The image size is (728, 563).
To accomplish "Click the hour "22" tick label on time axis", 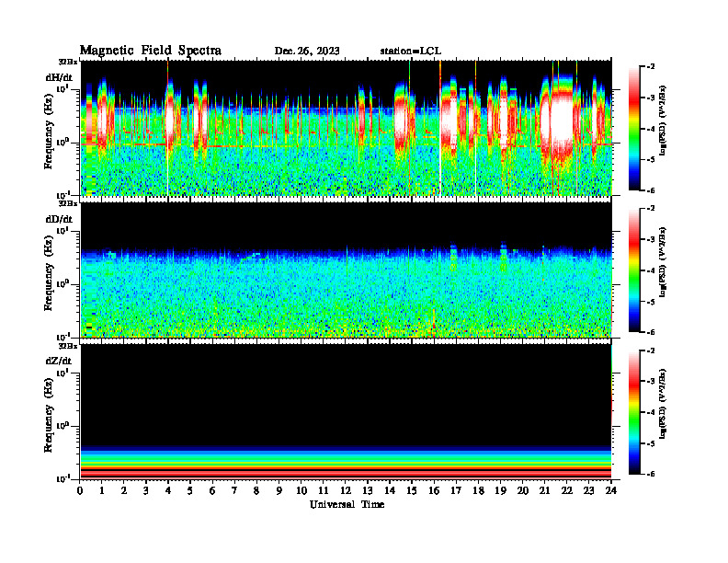I will (x=567, y=491).
